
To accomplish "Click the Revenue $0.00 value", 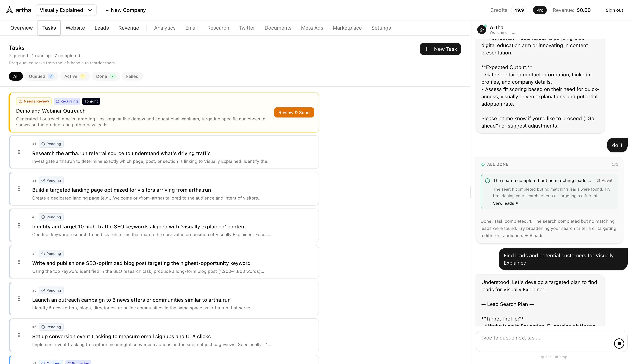I will point(584,10).
